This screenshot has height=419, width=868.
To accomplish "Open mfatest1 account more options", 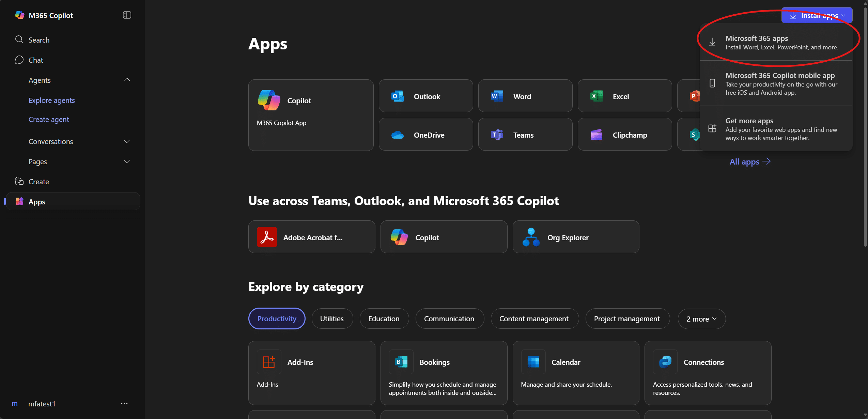I will point(124,403).
